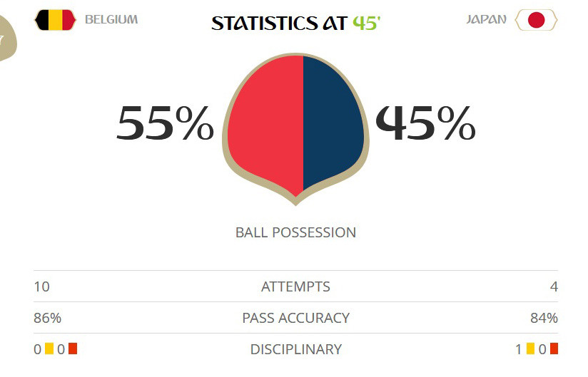Select the DISCIPLINARY row label
Image resolution: width=588 pixels, height=377 pixels.
(x=295, y=349)
